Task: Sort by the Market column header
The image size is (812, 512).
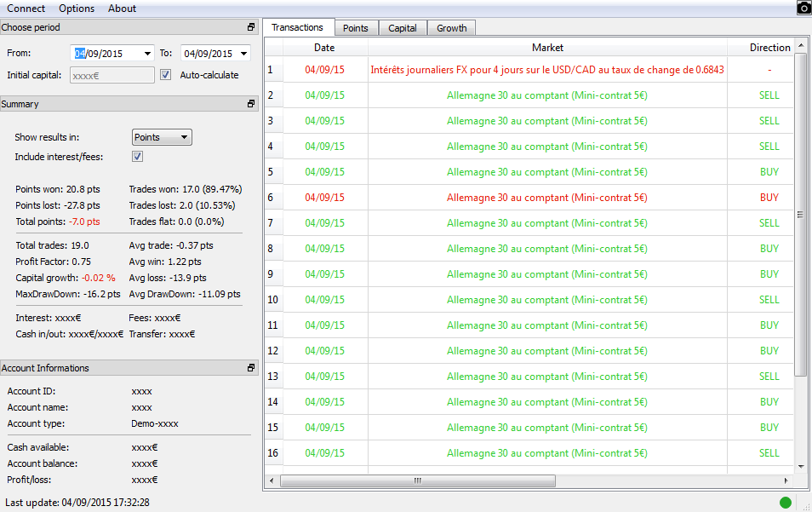Action: pyautogui.click(x=547, y=47)
